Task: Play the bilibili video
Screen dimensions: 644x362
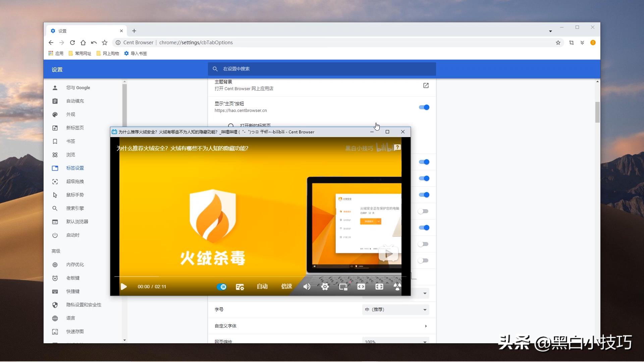Action: [124, 287]
